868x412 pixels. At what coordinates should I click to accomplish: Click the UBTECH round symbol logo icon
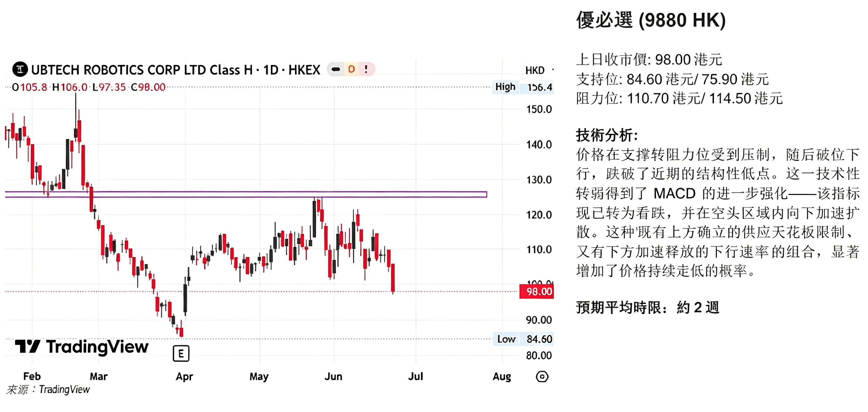click(20, 70)
